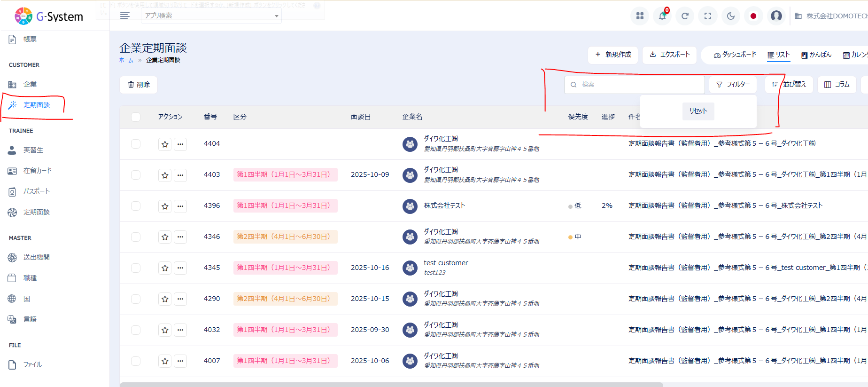Toggle fullscreen mode icon

707,16
